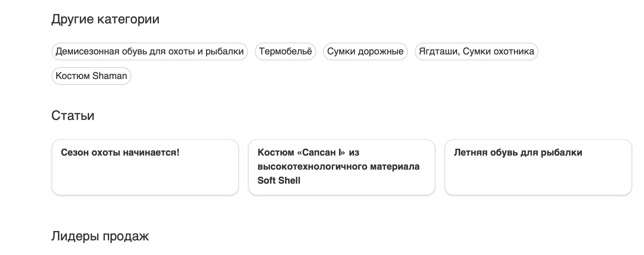The width and height of the screenshot is (644, 255).
Task: Select the hunter bags tag Ягдташи
Action: (x=476, y=51)
